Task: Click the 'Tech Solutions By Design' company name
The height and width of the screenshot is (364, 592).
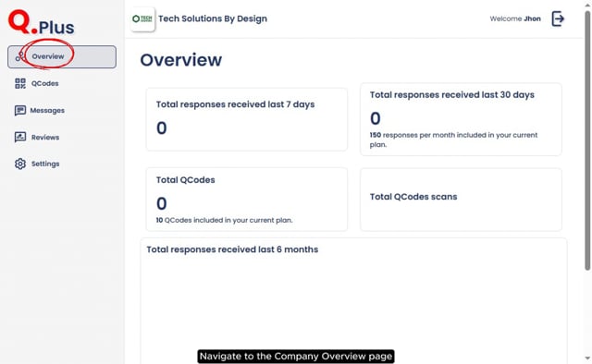Action: pos(213,18)
